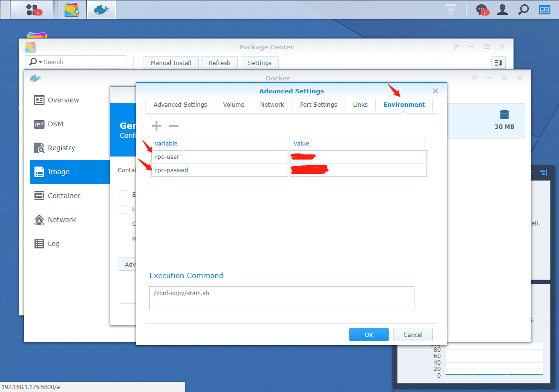
Task: Switch to Docker in taskbar
Action: click(101, 9)
